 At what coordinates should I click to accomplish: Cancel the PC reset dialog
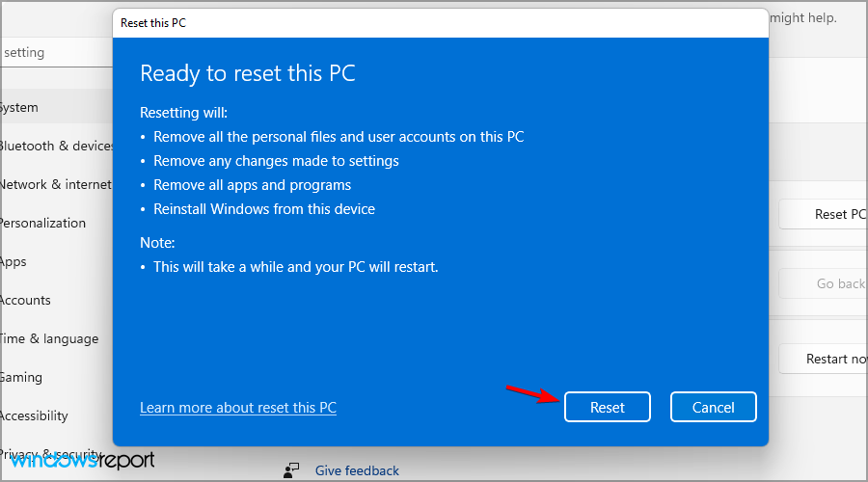pos(713,407)
